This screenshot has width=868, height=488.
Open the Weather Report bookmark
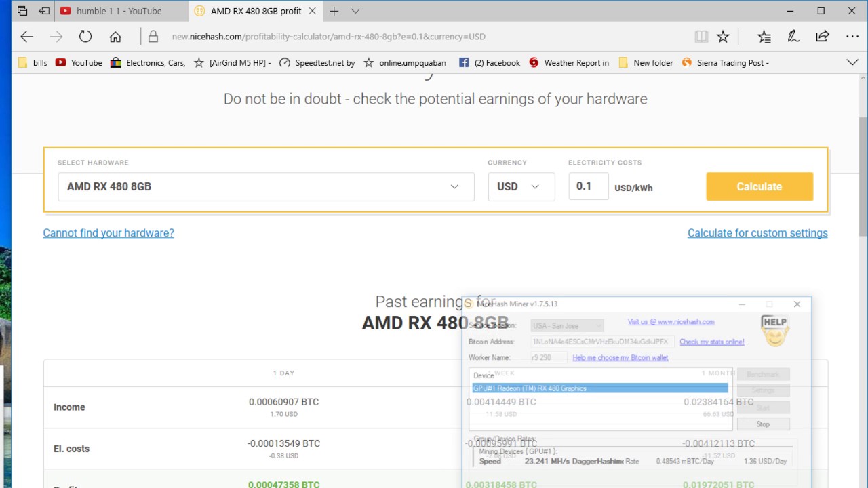point(569,62)
